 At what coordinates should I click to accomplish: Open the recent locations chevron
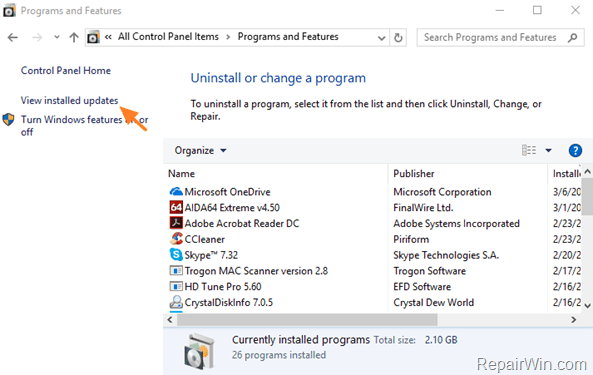[57, 37]
